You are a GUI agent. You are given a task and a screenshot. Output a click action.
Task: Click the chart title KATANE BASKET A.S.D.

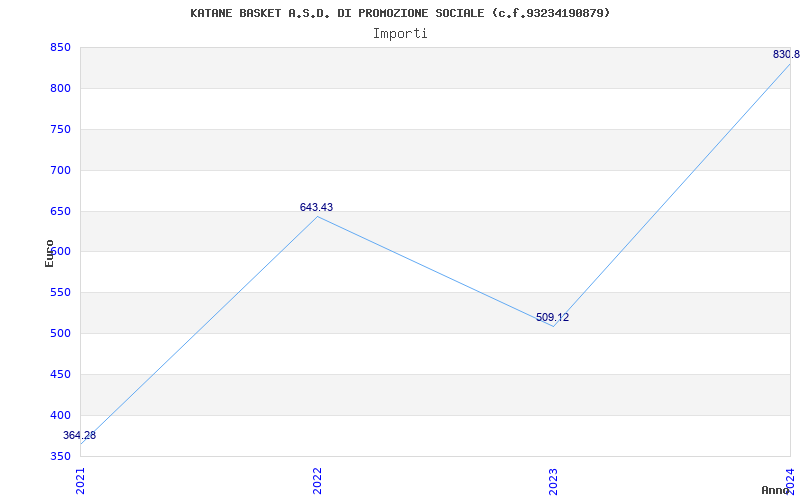[x=400, y=13]
